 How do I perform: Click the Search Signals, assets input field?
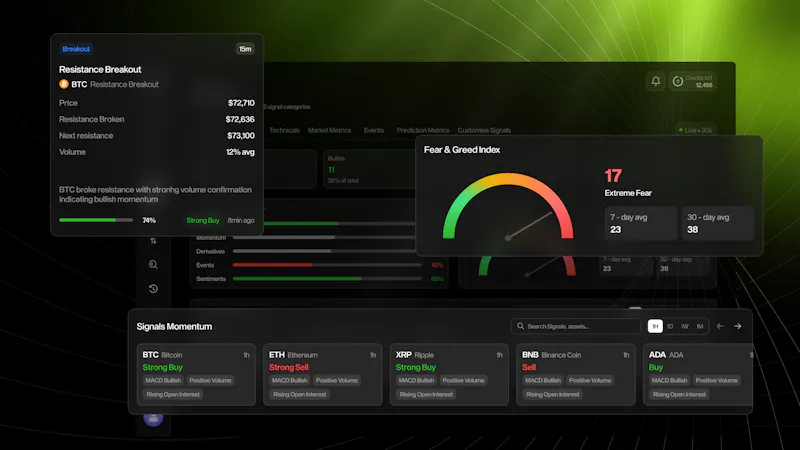(x=576, y=326)
